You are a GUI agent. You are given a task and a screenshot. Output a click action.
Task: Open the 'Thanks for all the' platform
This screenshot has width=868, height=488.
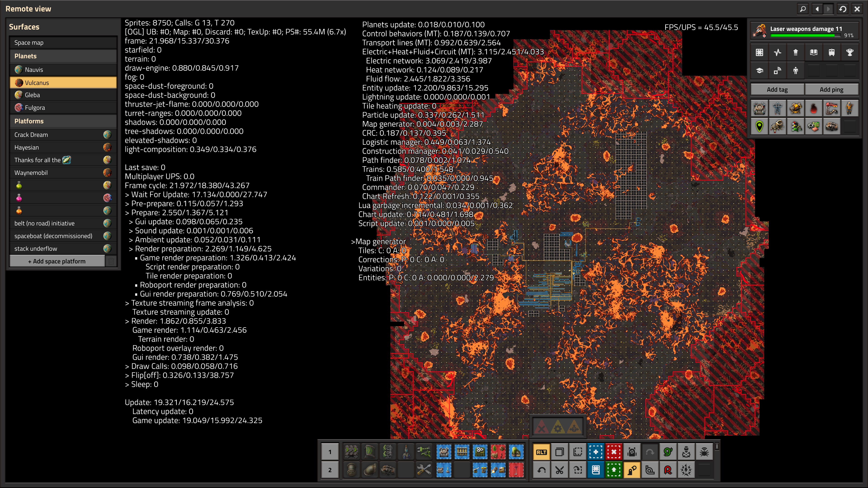click(x=63, y=160)
